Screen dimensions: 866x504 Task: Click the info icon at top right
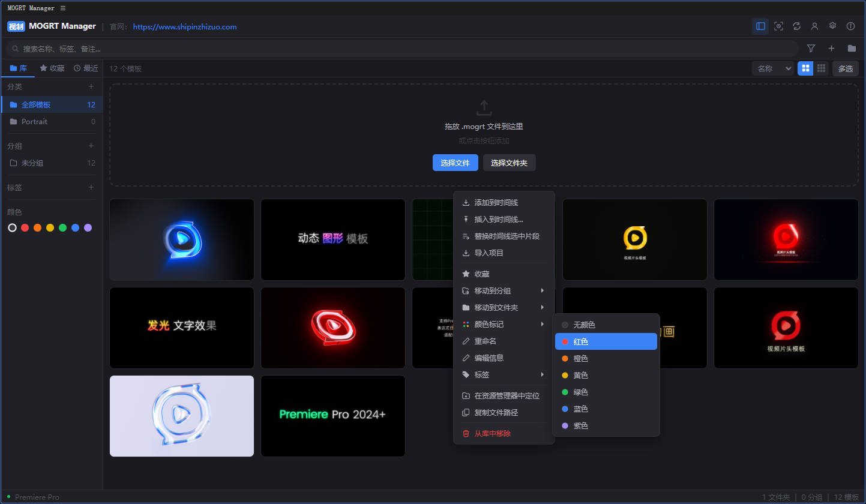[850, 26]
